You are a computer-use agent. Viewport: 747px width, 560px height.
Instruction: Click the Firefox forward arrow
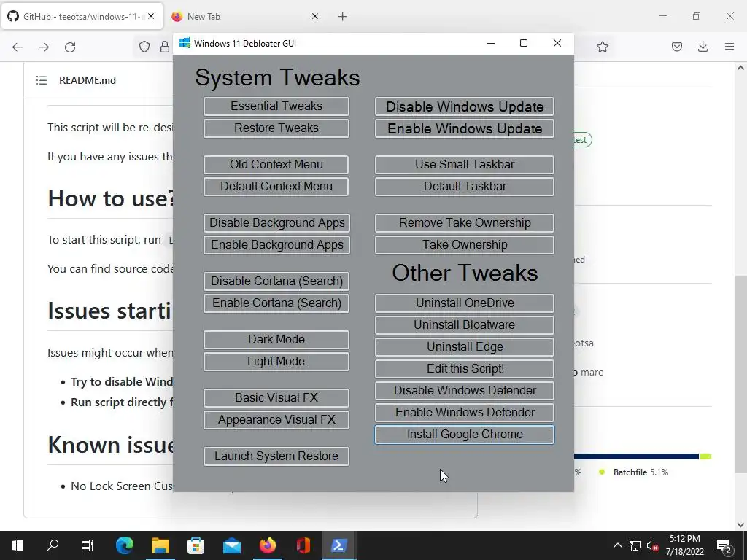click(44, 47)
